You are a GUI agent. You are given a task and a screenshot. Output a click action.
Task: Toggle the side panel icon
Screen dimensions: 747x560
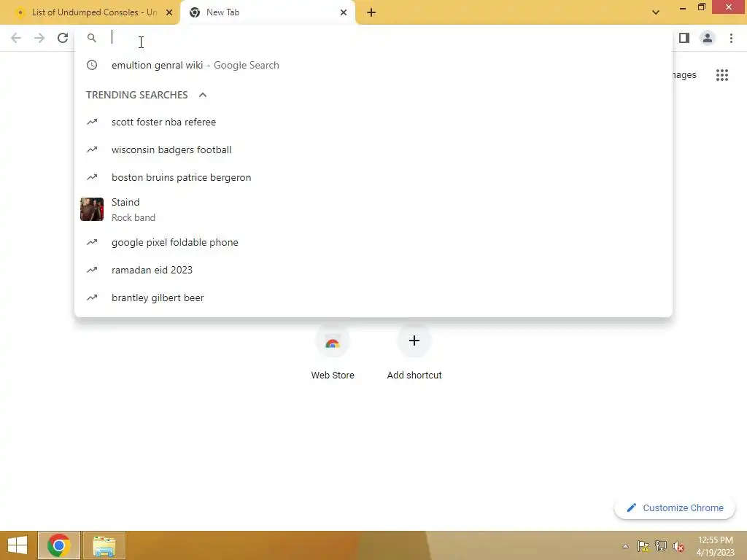(684, 38)
